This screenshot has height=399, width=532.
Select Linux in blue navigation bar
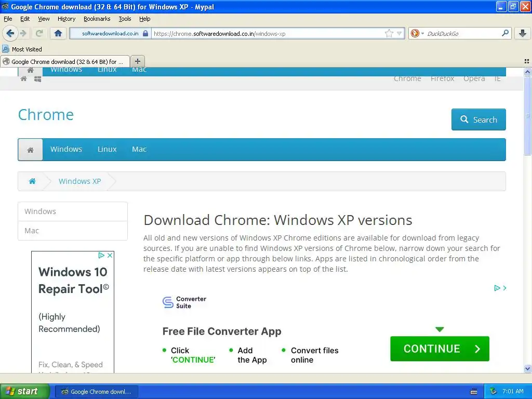[x=107, y=149]
